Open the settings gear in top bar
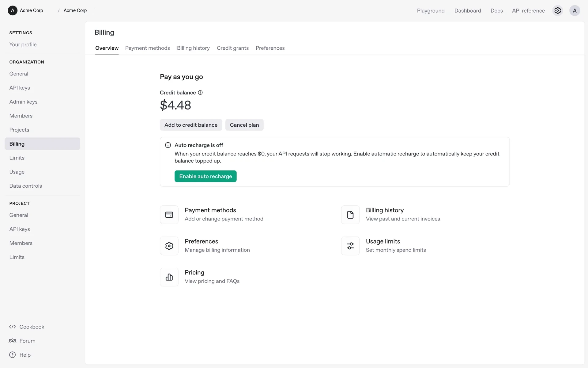This screenshot has width=588, height=368. point(558,10)
